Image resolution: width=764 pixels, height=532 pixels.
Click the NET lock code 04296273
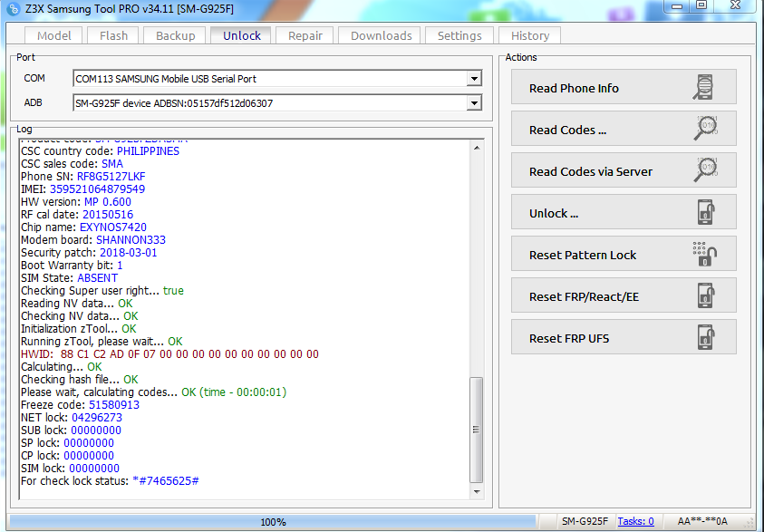pyautogui.click(x=97, y=418)
